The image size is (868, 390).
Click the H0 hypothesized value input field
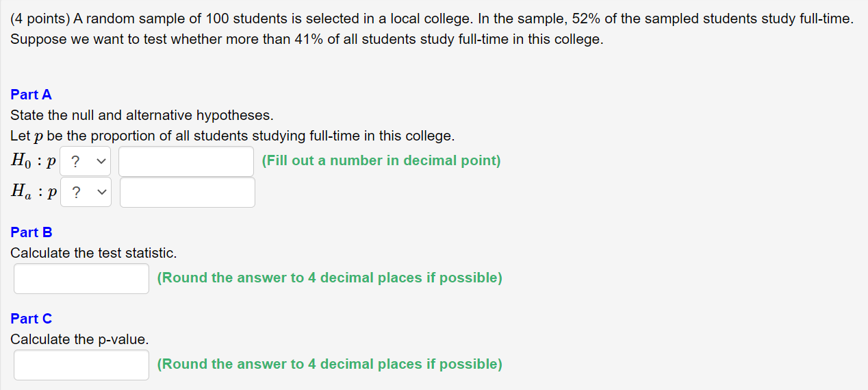[x=186, y=162]
